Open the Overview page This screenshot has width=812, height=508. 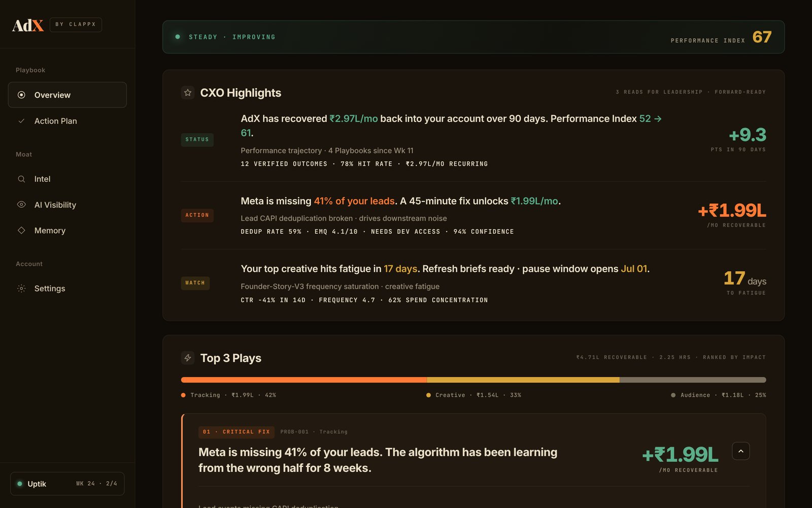[x=67, y=95]
